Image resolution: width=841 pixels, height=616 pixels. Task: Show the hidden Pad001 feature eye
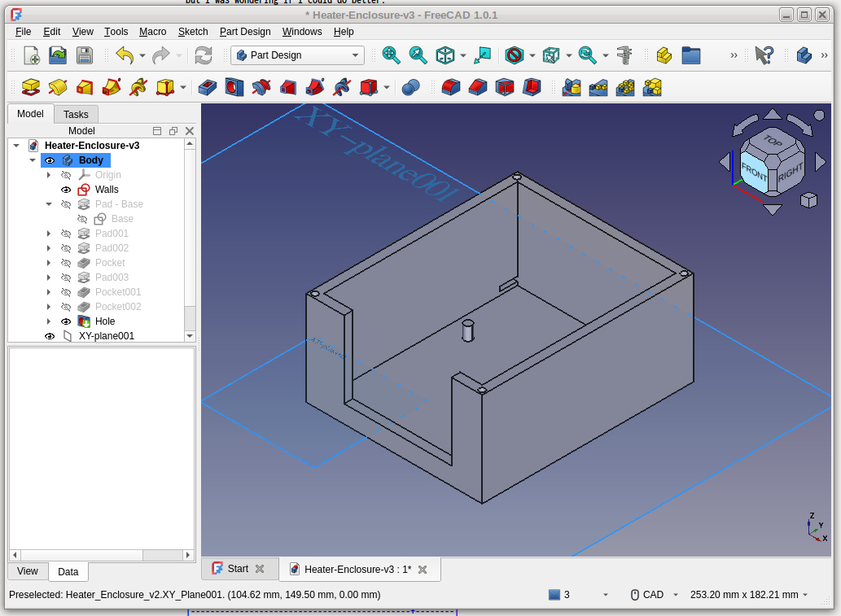(66, 234)
